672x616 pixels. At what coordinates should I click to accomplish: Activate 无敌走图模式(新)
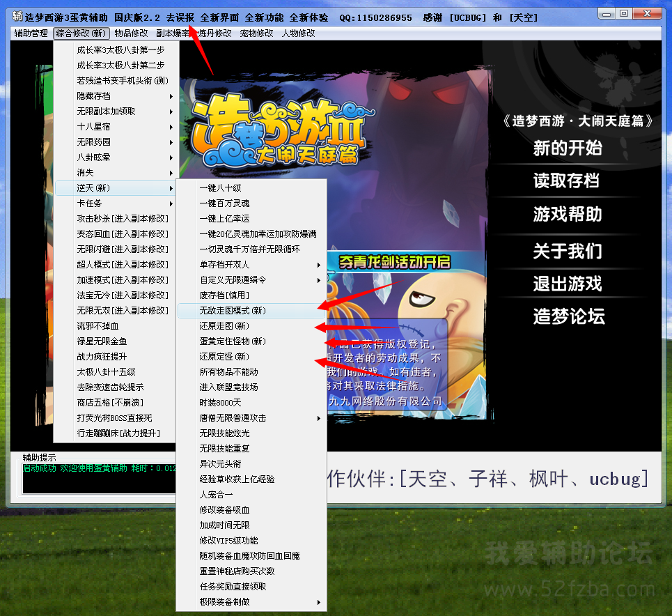[251, 311]
